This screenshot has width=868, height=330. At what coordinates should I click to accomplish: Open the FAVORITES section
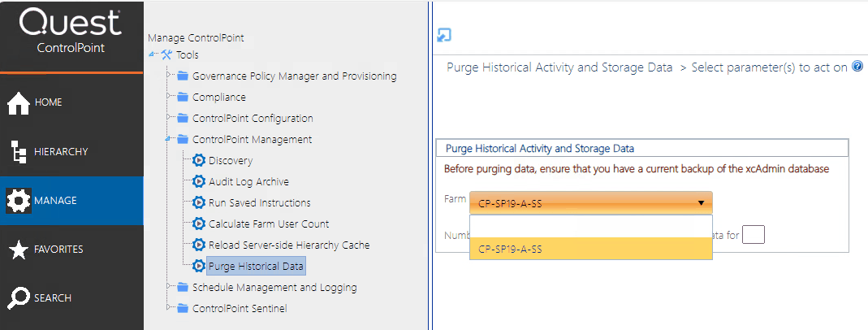[x=71, y=250]
